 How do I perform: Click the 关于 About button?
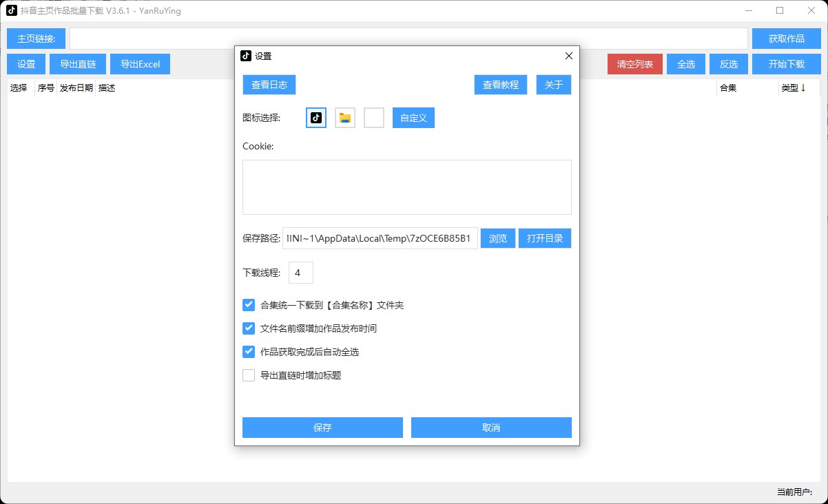pyautogui.click(x=554, y=85)
